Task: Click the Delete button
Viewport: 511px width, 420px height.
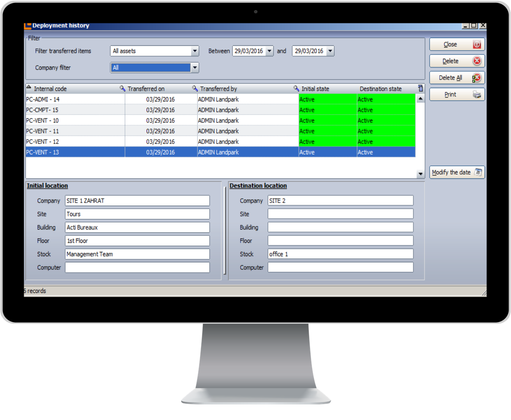Action: pyautogui.click(x=457, y=61)
